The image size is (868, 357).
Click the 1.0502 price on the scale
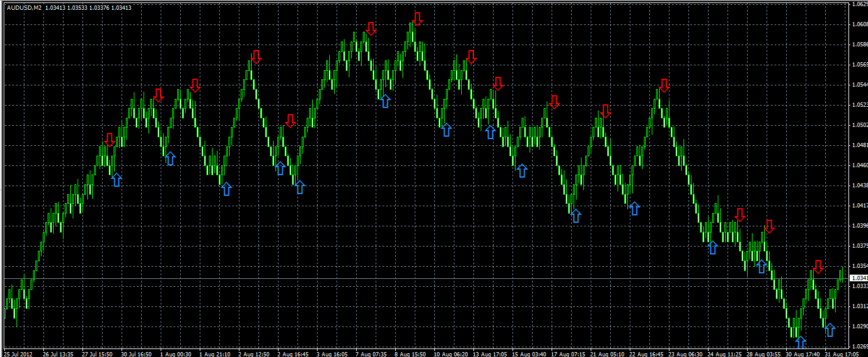coord(858,125)
